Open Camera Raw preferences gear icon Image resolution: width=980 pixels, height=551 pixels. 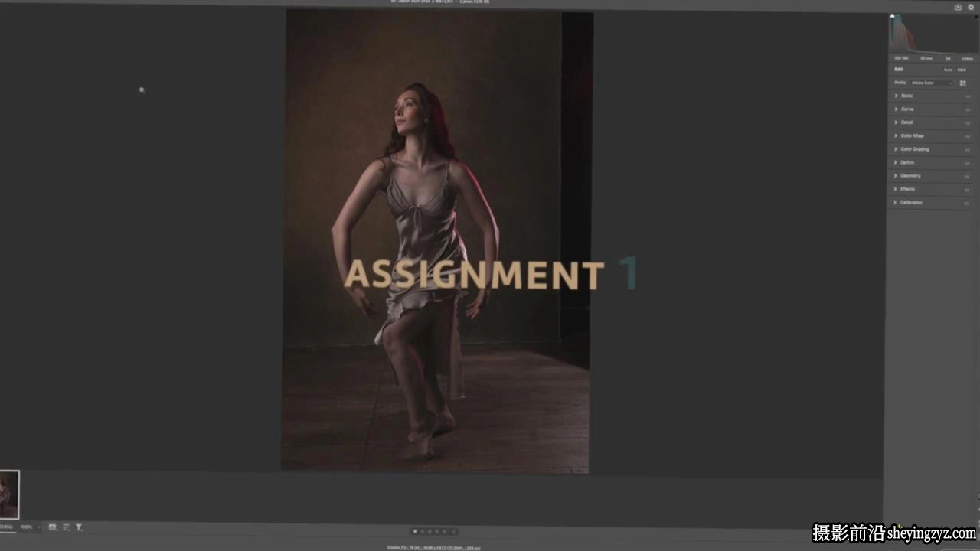point(971,7)
